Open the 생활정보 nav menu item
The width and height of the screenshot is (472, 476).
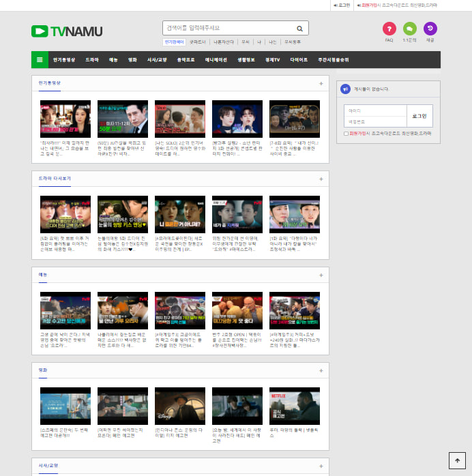(246, 60)
